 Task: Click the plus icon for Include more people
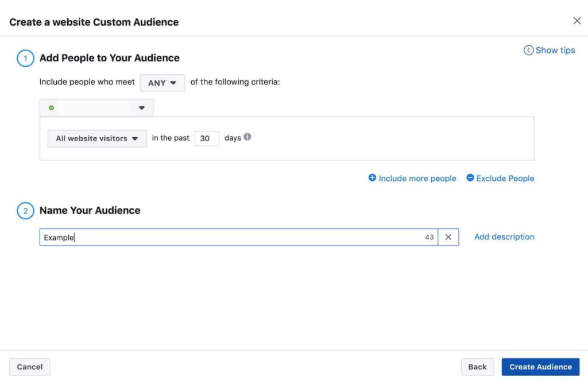click(372, 178)
